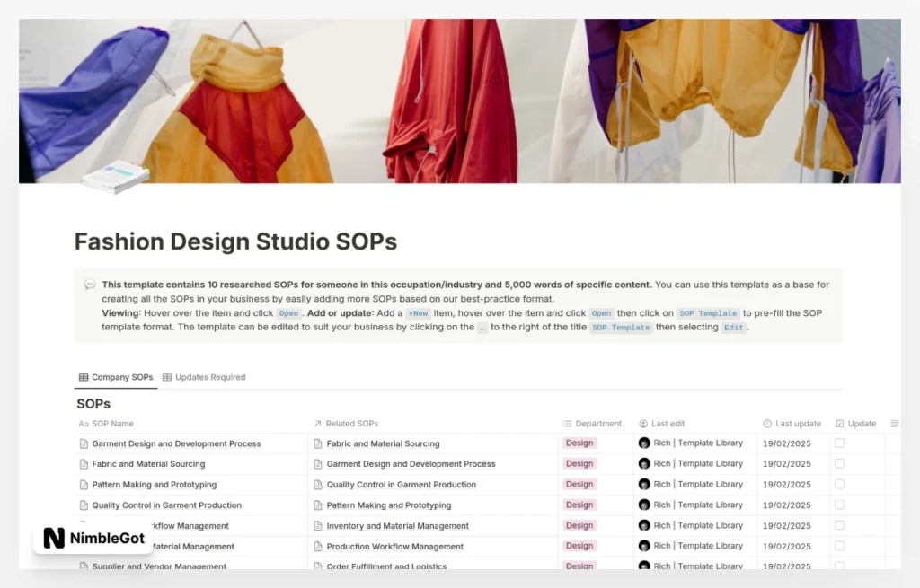The image size is (920, 588).
Task: Click 19/02/2025 date in Quality Control row
Action: click(x=786, y=505)
